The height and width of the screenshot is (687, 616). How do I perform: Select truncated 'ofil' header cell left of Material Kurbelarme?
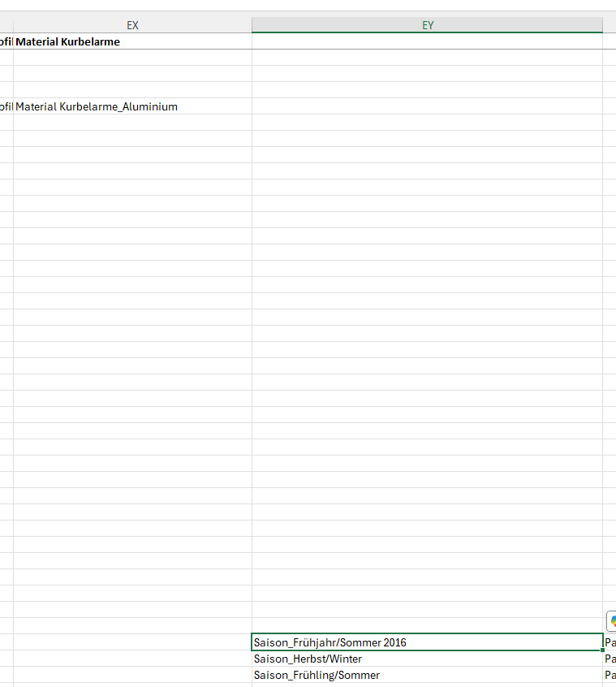6,41
